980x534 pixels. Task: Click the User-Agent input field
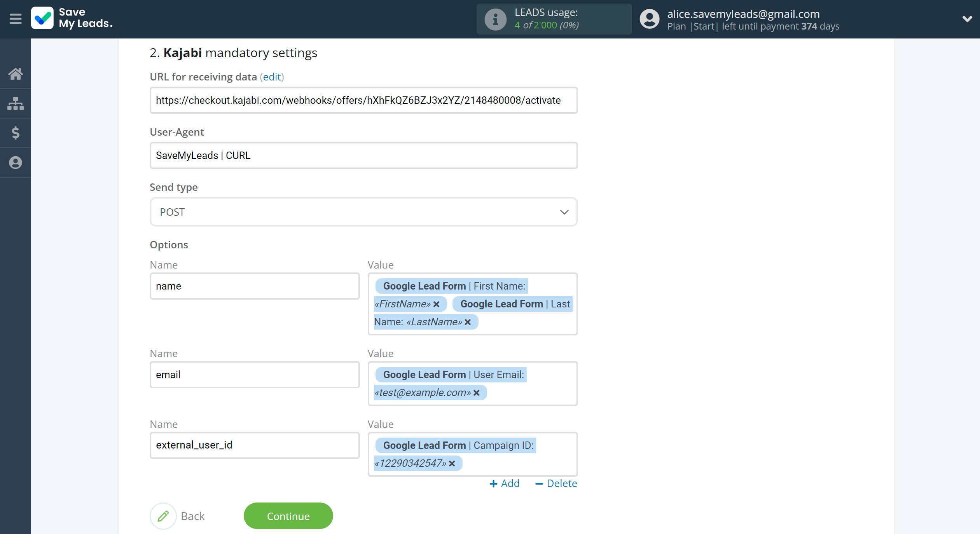pos(363,155)
